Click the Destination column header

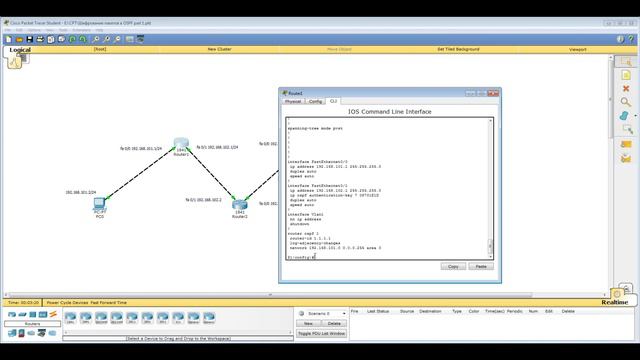pos(430,311)
